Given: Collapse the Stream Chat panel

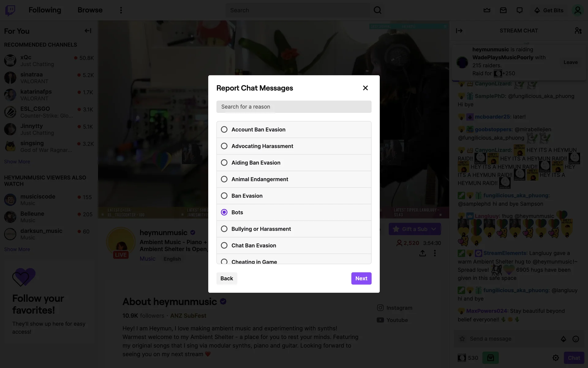Looking at the screenshot, I should [459, 31].
